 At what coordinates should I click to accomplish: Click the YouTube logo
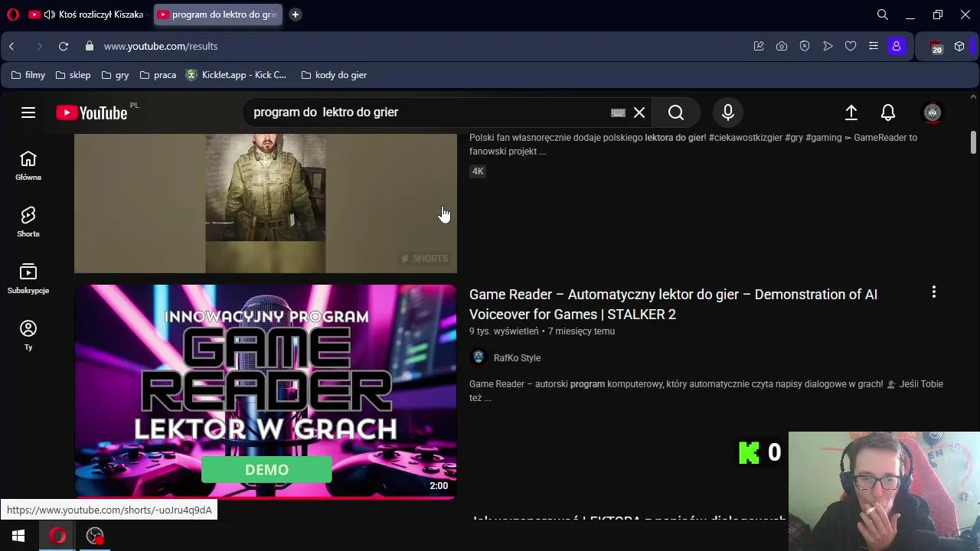click(92, 112)
